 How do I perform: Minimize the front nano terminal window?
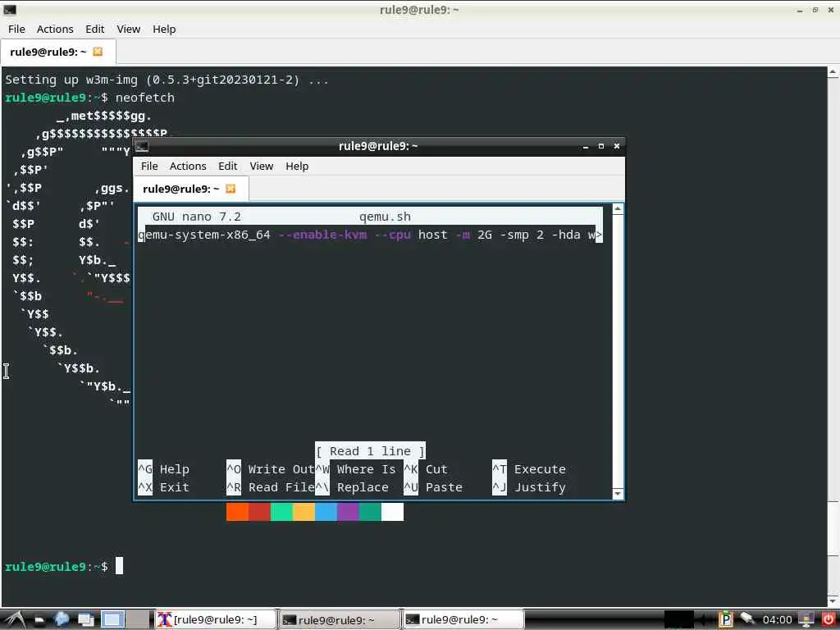[586, 146]
